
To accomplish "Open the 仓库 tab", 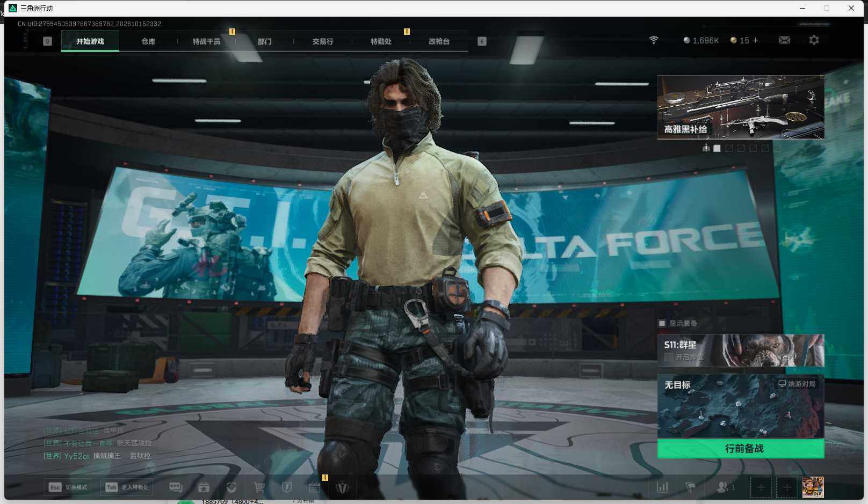I will point(148,41).
